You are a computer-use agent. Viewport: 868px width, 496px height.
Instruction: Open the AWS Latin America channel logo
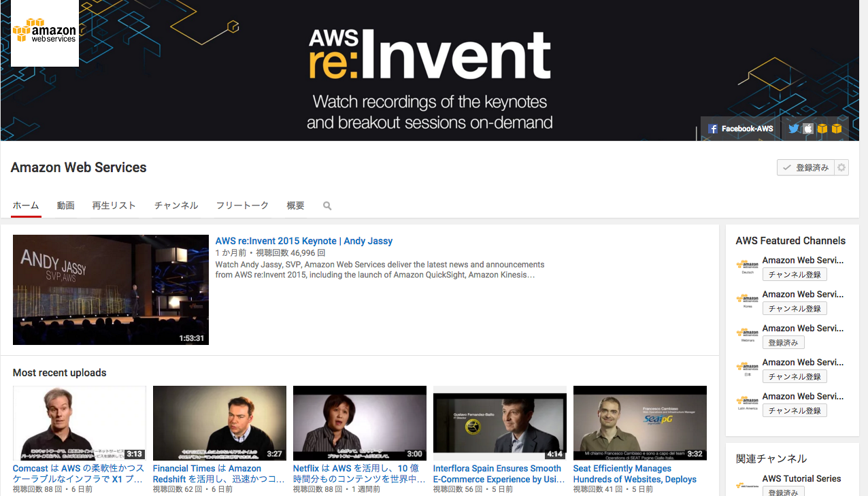pyautogui.click(x=748, y=403)
